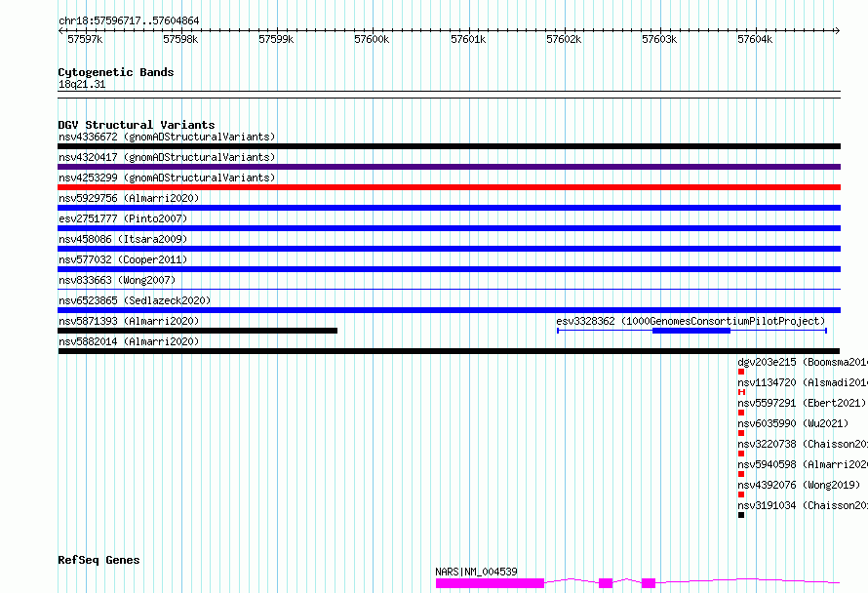Open the nsv6035990 (Wu2021) label
This screenshot has width=868, height=593.
pos(793,423)
